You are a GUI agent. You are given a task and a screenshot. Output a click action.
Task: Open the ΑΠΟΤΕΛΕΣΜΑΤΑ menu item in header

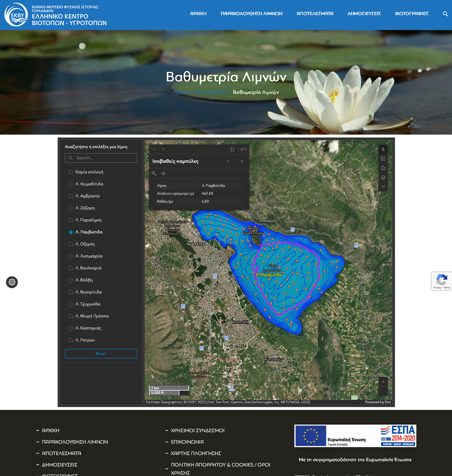(315, 14)
